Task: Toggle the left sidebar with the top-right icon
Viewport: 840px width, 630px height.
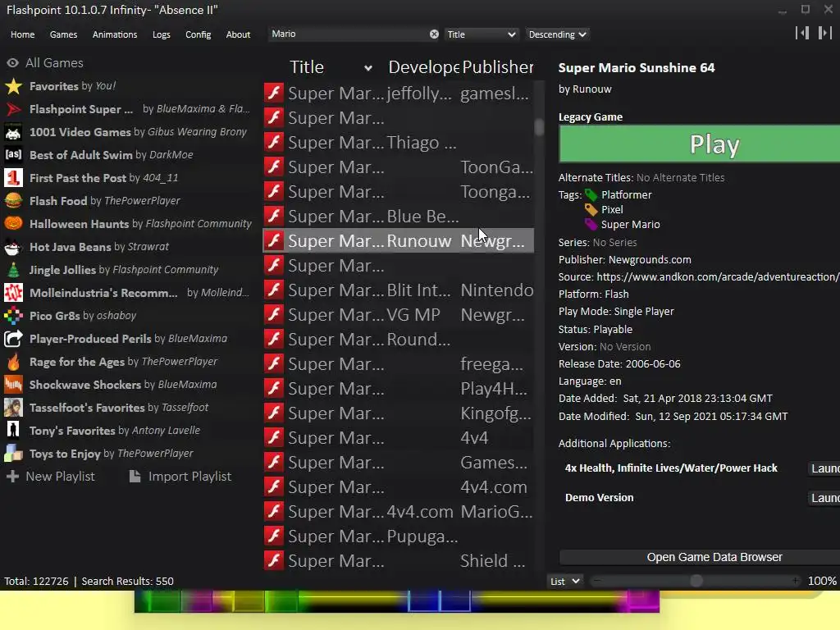Action: pos(802,33)
